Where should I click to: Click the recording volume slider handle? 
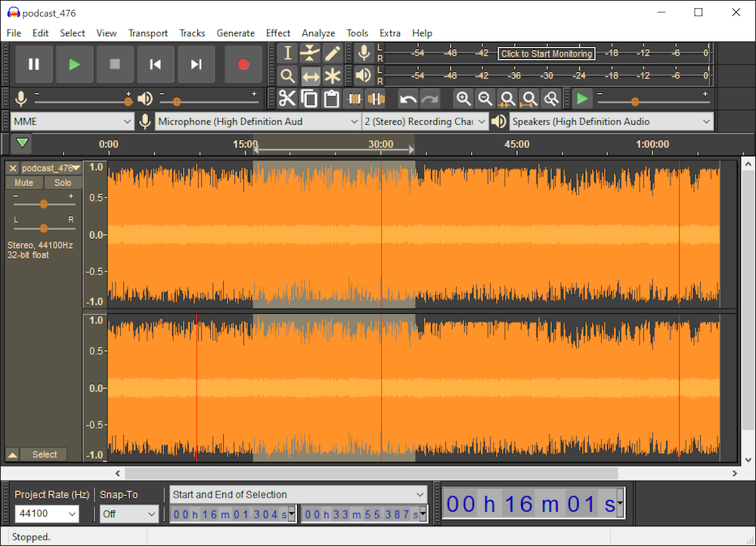tap(128, 102)
